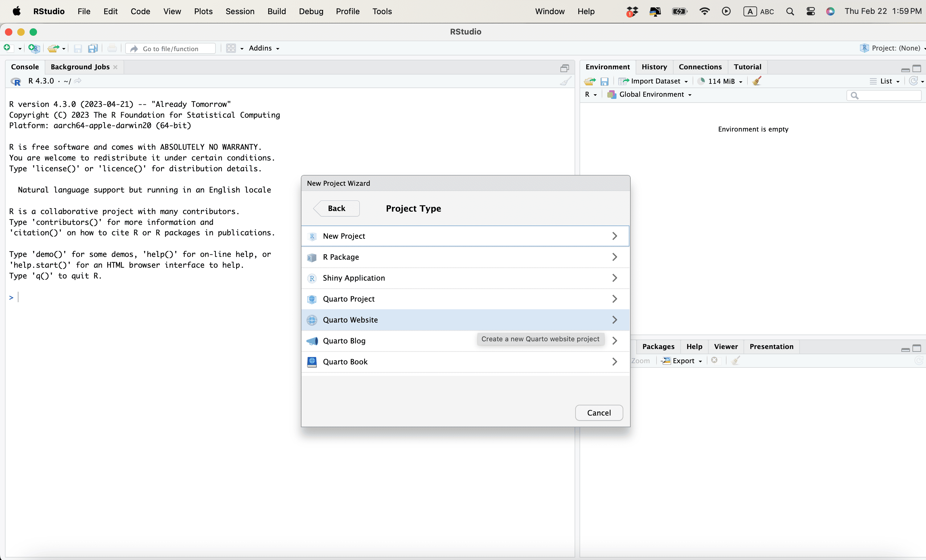Switch to the History tab
The width and height of the screenshot is (926, 560).
click(x=654, y=67)
